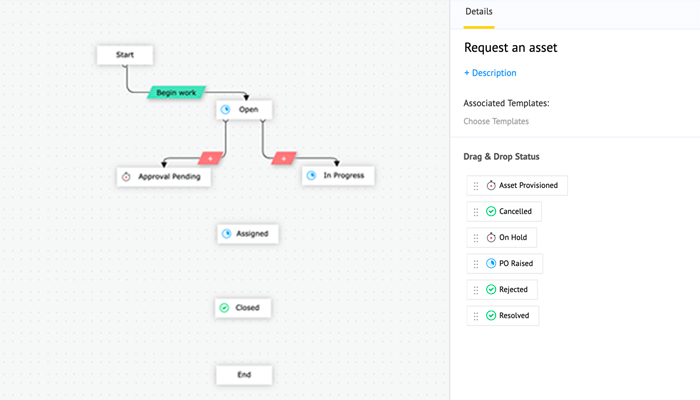Click the Resolved green checkmark icon
700x400 pixels.
click(491, 316)
